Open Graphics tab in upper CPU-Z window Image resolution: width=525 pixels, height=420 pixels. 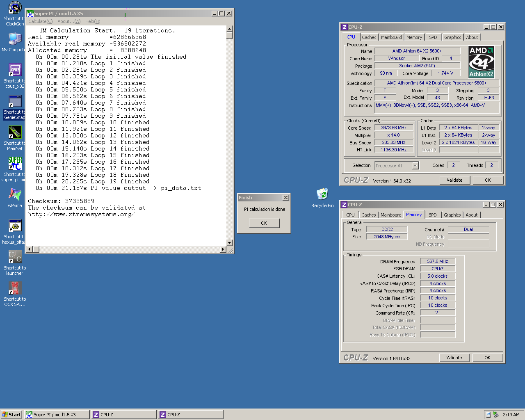tap(453, 37)
